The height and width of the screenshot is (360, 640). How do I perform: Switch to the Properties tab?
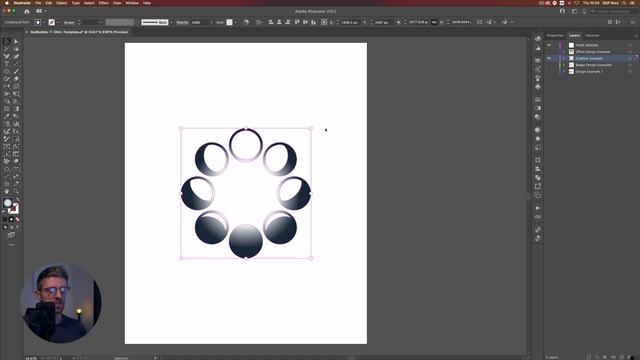coord(555,36)
